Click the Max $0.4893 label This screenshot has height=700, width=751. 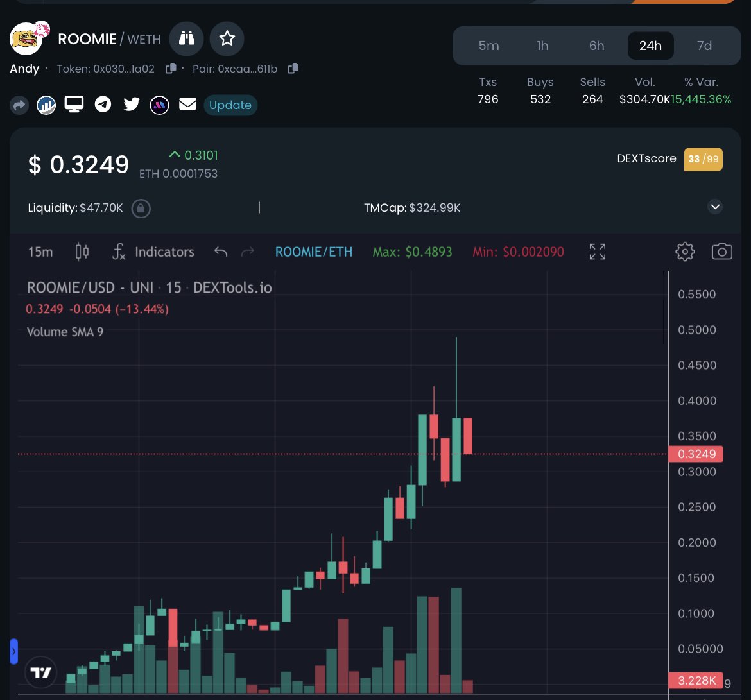click(x=412, y=252)
